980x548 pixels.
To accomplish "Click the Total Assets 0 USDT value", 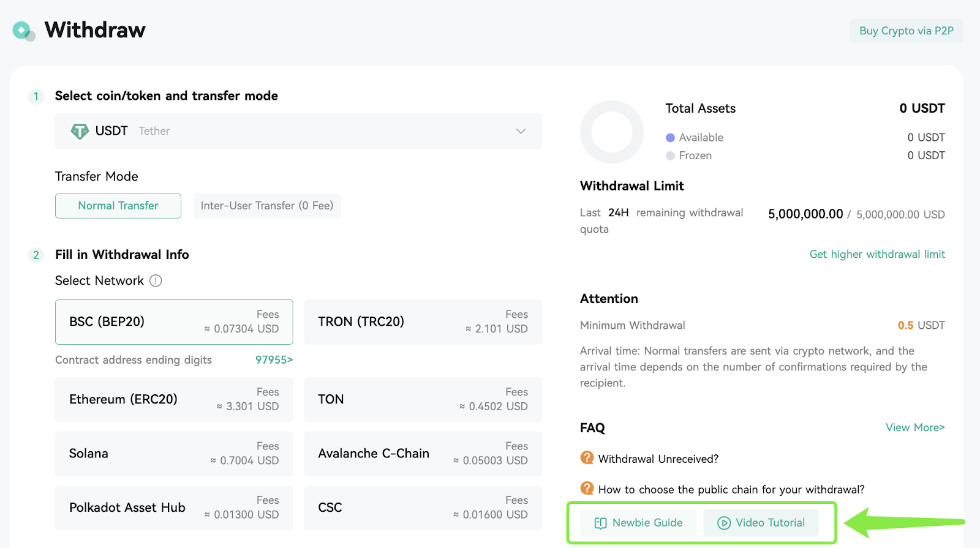I will coord(922,108).
